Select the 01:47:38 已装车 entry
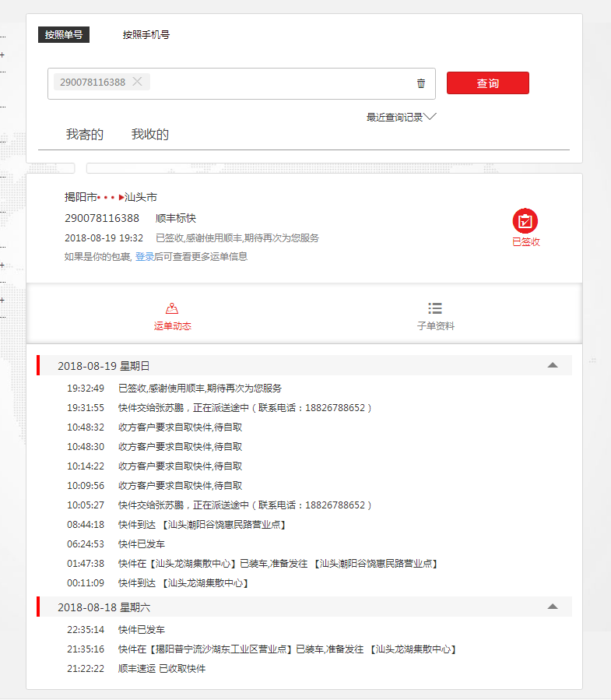 253,564
